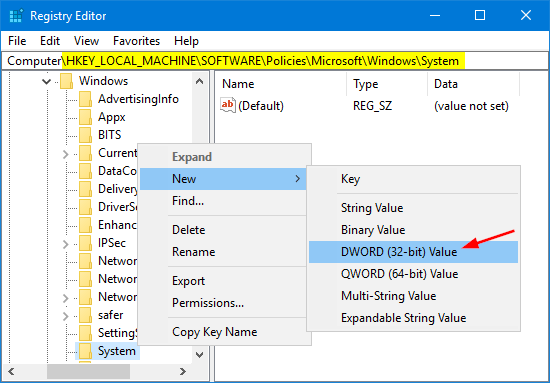The width and height of the screenshot is (550, 383).
Task: Click the (value not set) data cell
Action: (x=471, y=106)
